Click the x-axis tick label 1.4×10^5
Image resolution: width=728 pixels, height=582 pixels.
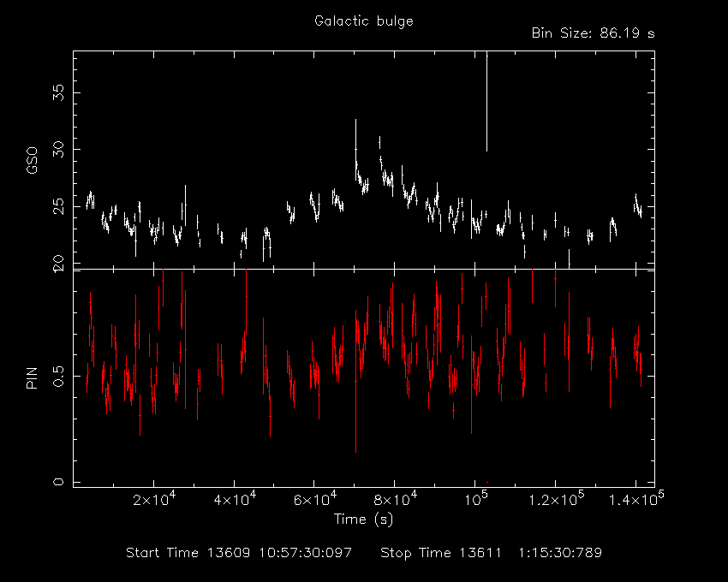click(x=636, y=498)
